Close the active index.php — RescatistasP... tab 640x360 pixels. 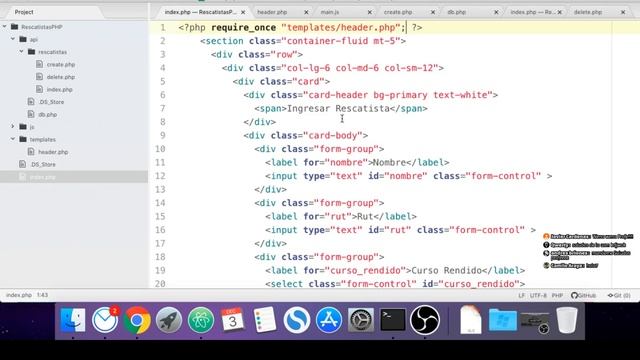(243, 12)
